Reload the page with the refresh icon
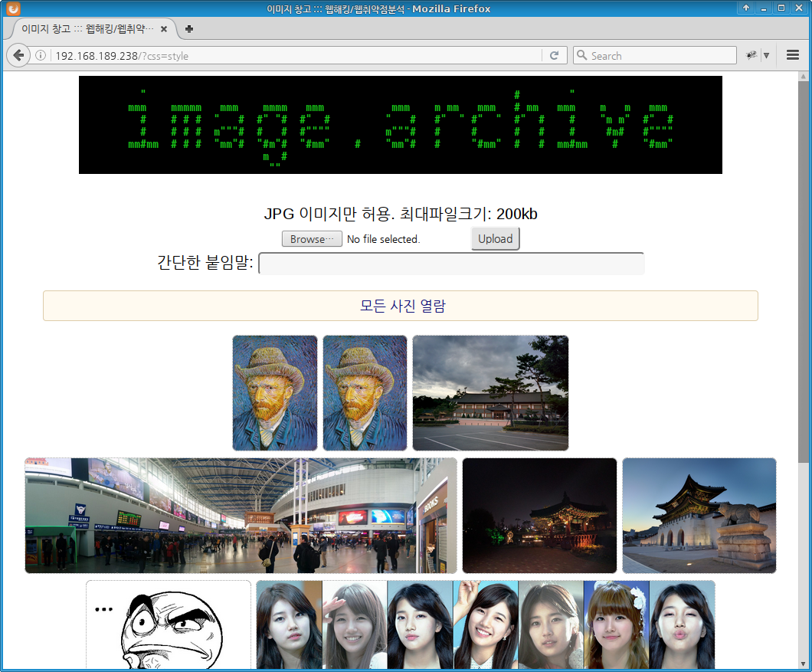 554,55
